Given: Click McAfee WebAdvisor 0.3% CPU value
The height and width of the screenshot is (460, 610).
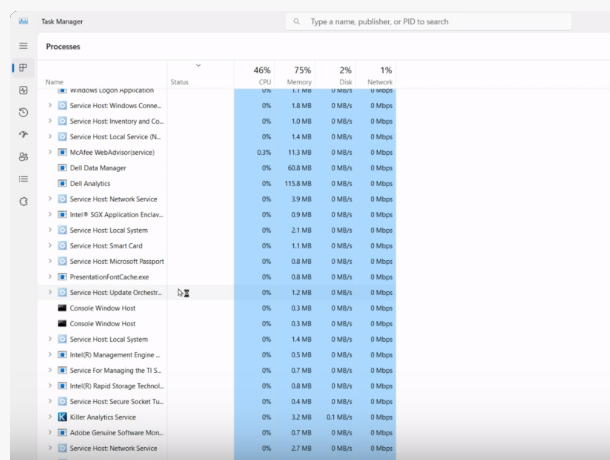Looking at the screenshot, I should click(x=264, y=152).
